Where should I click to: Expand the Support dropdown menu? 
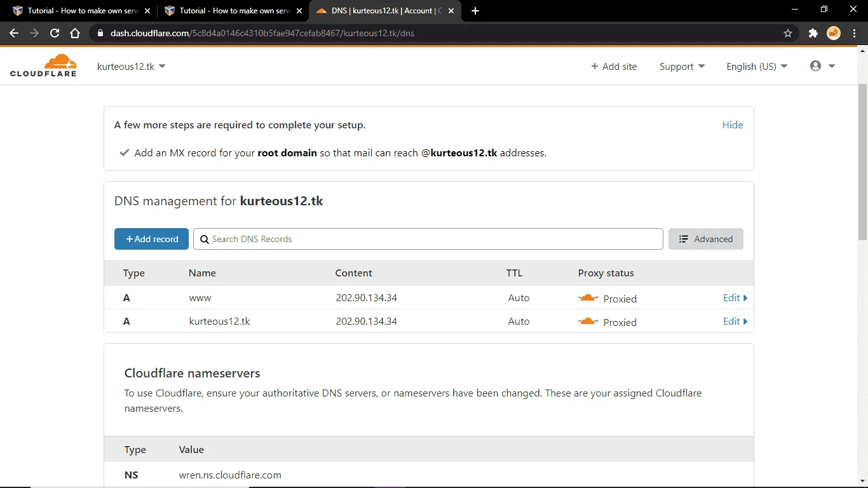(x=682, y=66)
